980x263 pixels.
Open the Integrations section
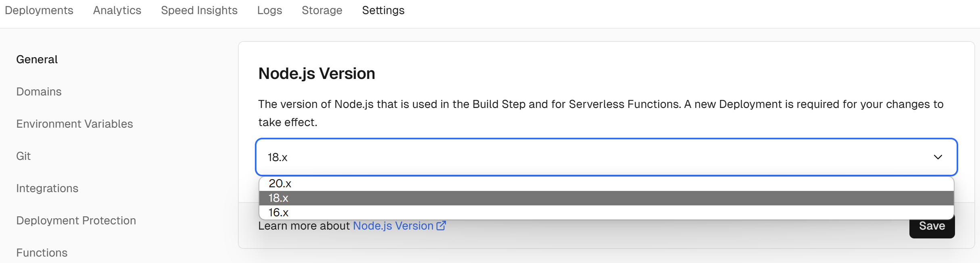coord(47,188)
